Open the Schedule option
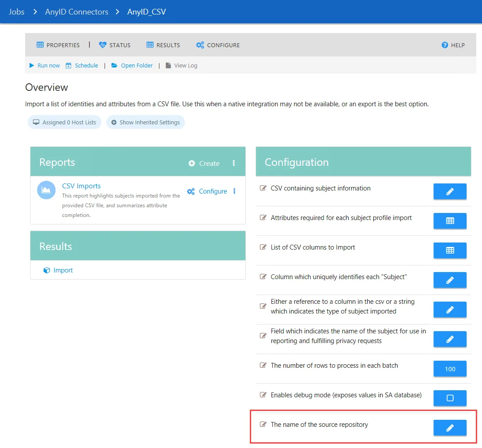482x448 pixels. pyautogui.click(x=82, y=65)
